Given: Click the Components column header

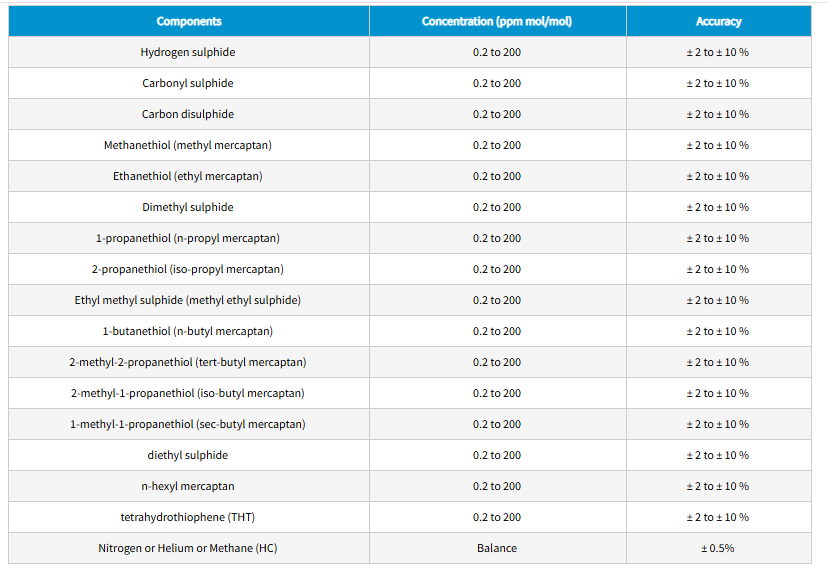Looking at the screenshot, I should (188, 21).
